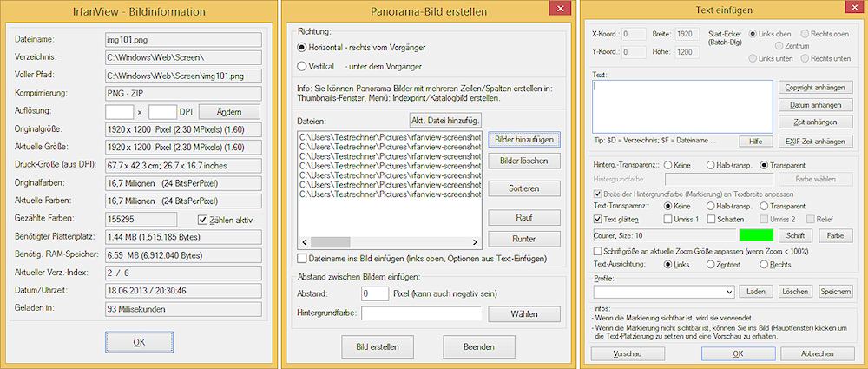Screen dimensions: 868x369
Task: Click the file list scrollbar right arrow
Action: 475,242
